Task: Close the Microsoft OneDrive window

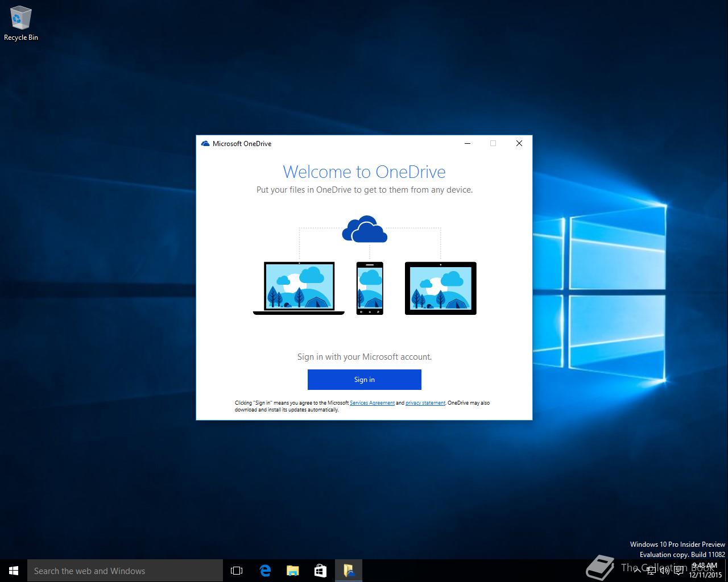Action: point(519,144)
